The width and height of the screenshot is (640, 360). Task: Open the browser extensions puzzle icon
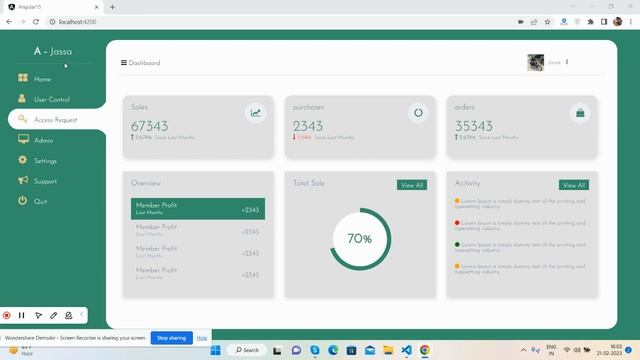(x=590, y=22)
